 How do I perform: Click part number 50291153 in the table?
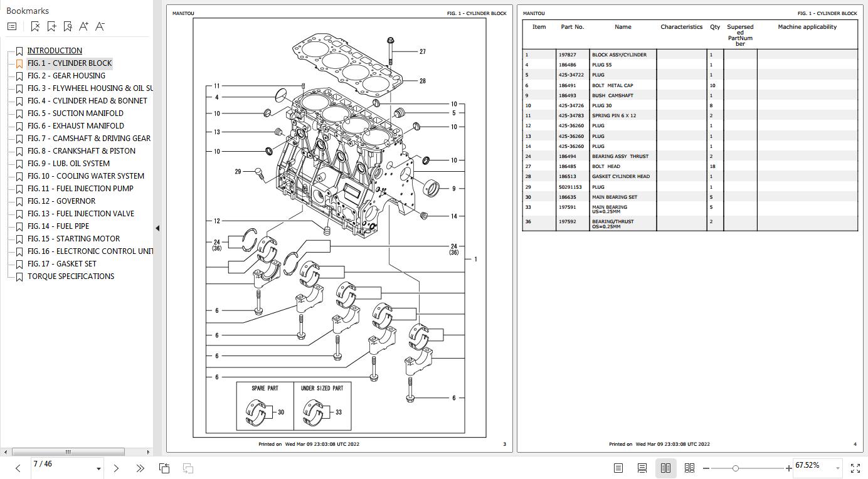(x=570, y=187)
